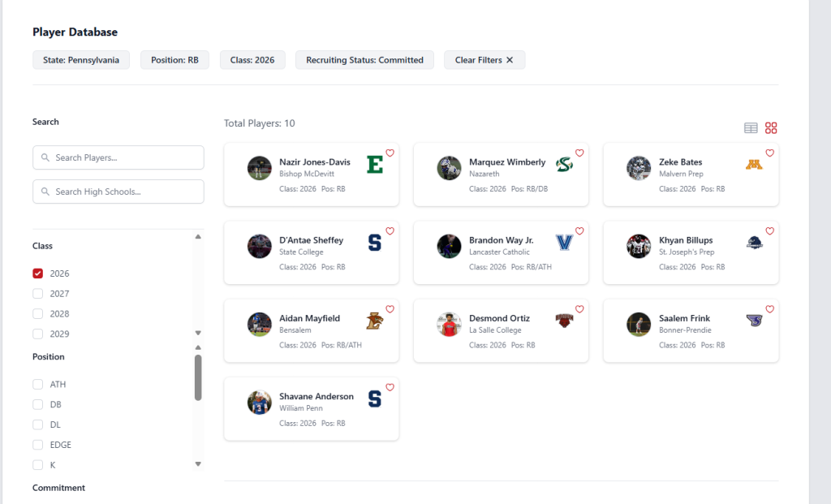
Task: Click heart icon on Brandon Way Jr. card
Action: [579, 231]
